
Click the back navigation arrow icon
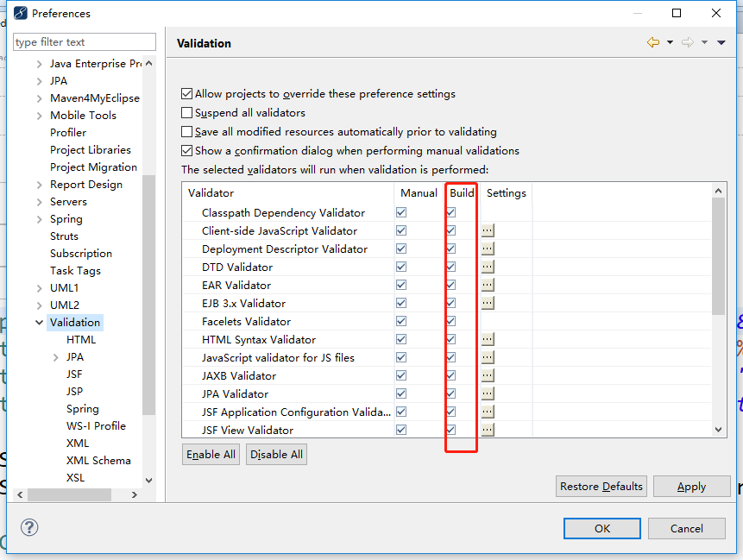coord(653,42)
